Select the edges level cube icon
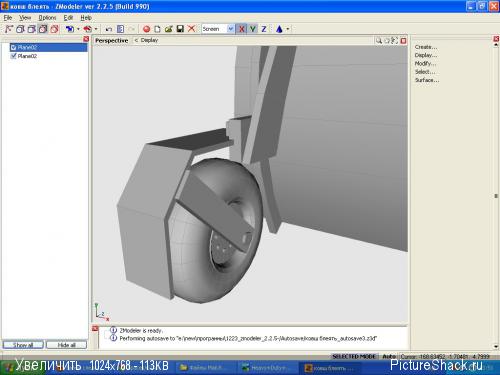 (x=20, y=29)
